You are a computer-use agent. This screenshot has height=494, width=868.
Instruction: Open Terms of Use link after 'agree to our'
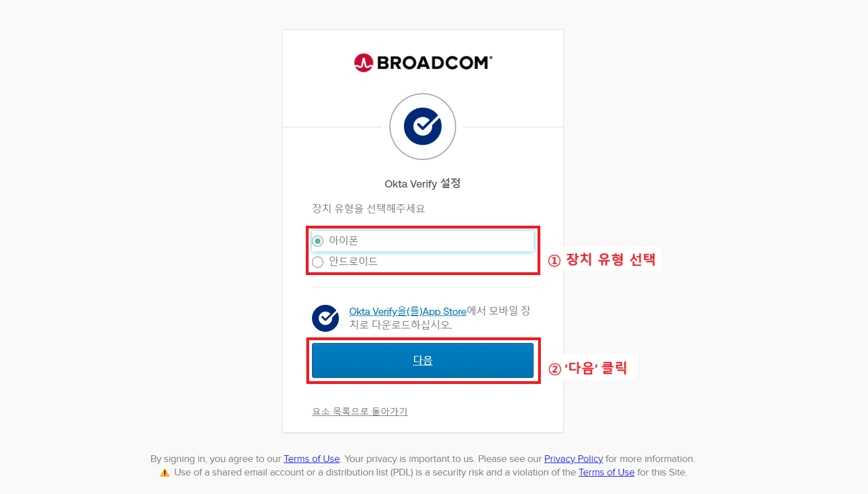[x=311, y=459]
